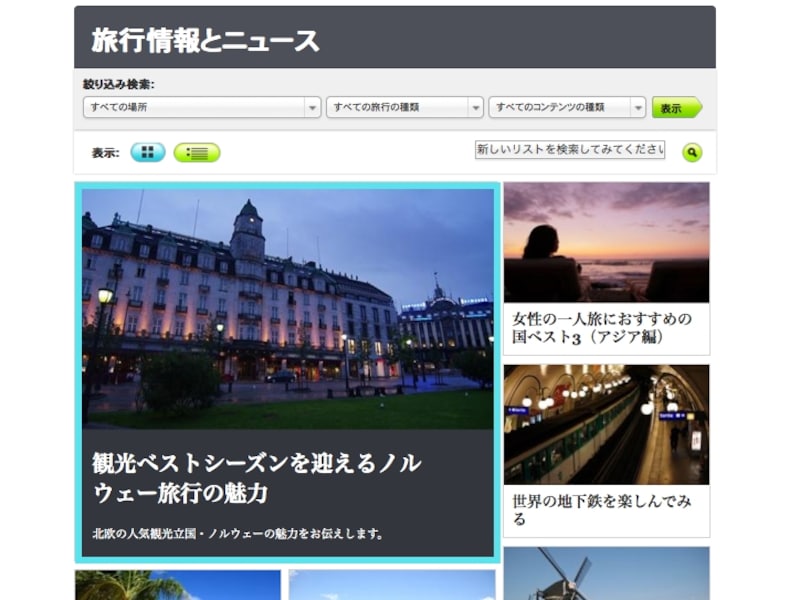Open article 世界の地下鉄を楽しんでみる
The height and width of the screenshot is (600, 800).
click(602, 510)
